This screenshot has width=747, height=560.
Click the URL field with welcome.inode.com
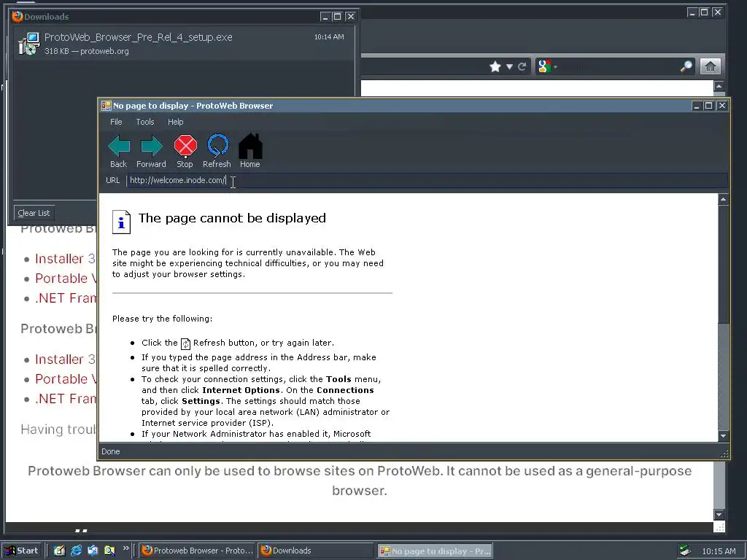coord(426,181)
